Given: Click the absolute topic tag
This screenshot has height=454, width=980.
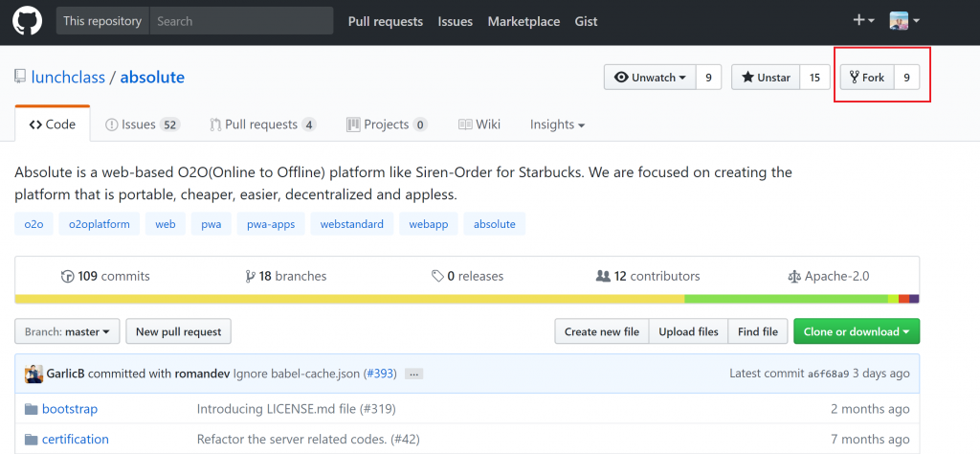Looking at the screenshot, I should click(x=495, y=224).
